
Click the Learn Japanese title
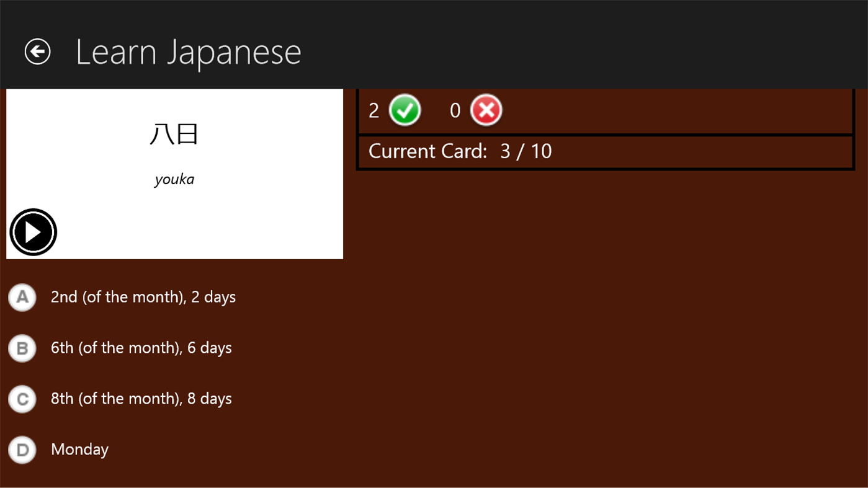(x=188, y=51)
